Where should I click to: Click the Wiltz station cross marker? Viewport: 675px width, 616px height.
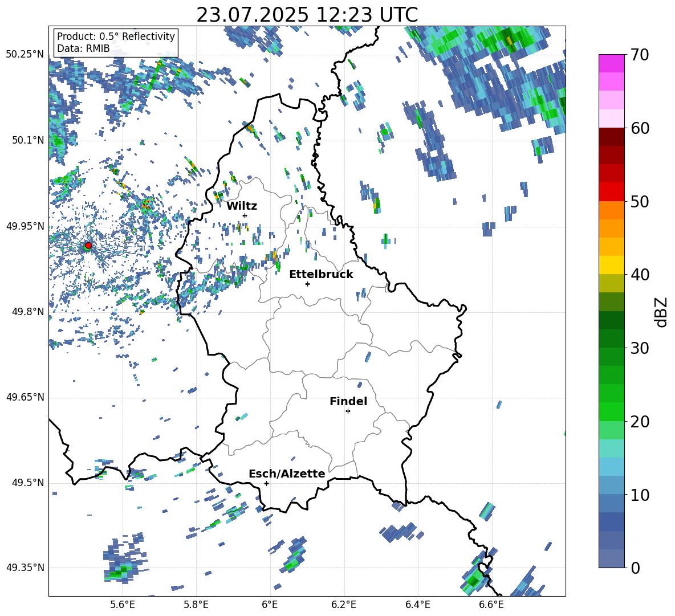[x=245, y=215]
